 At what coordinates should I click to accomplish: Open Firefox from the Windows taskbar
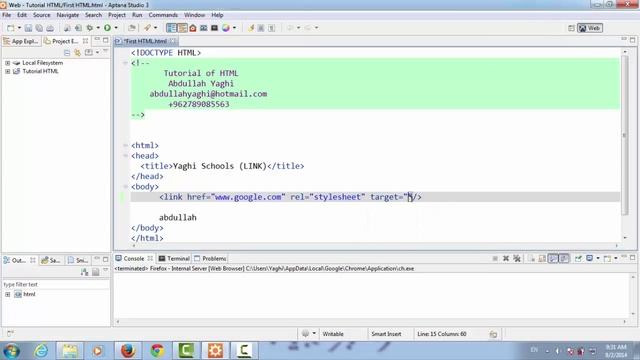pos(128,350)
